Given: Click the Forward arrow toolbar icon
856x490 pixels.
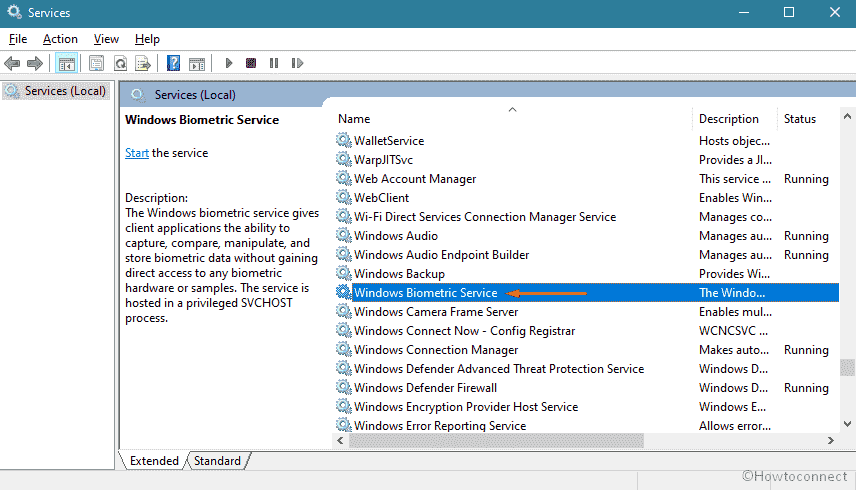Looking at the screenshot, I should (x=35, y=63).
